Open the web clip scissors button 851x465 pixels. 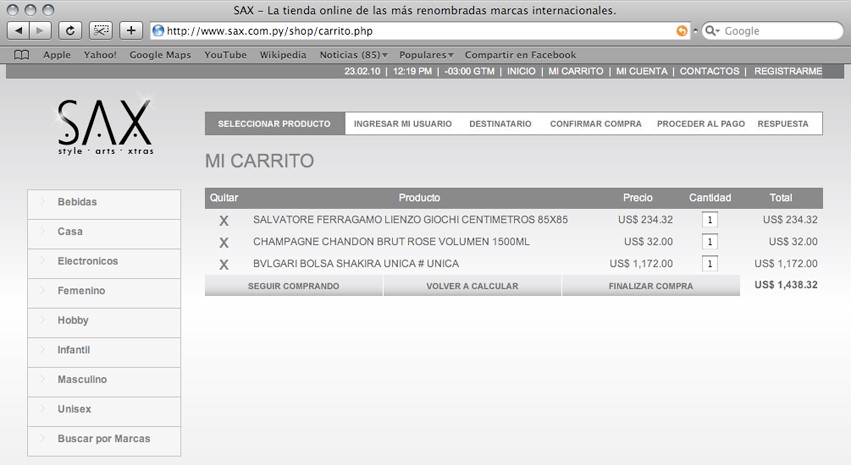pyautogui.click(x=101, y=31)
